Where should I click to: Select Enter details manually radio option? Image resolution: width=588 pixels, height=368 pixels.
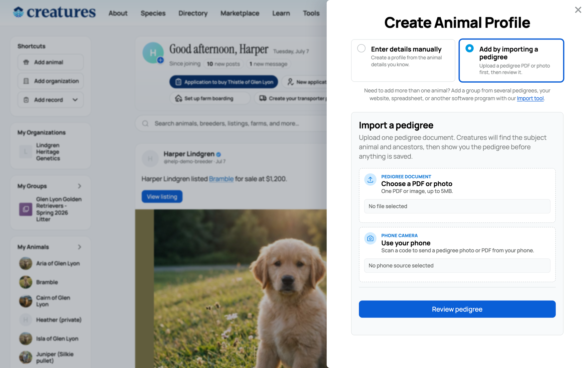pos(361,48)
